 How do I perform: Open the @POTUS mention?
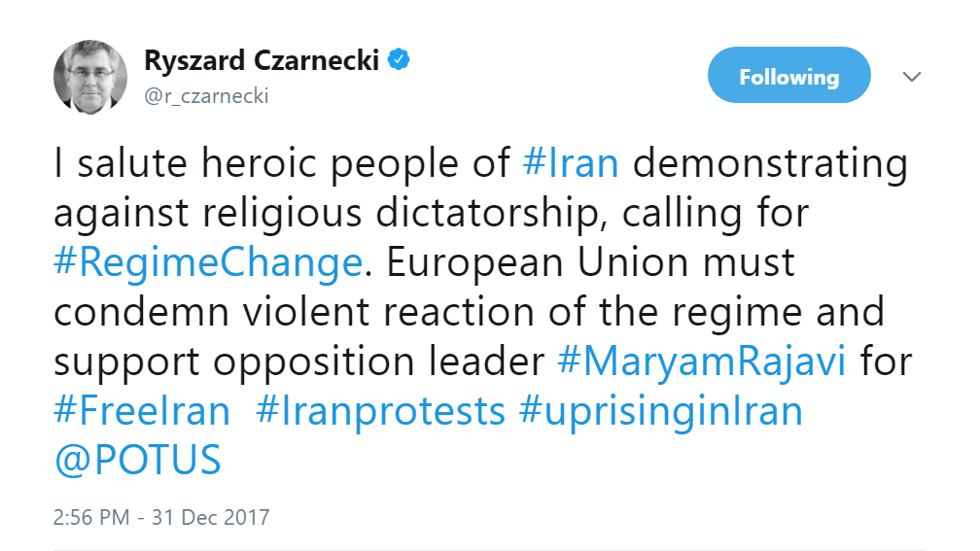click(137, 461)
